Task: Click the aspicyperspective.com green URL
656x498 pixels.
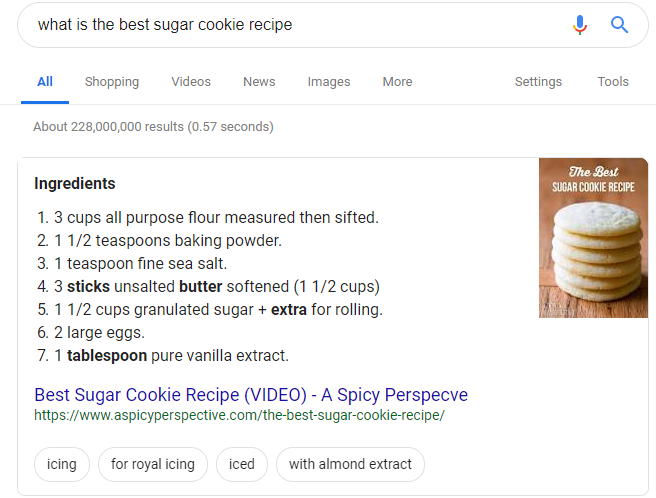Action: [239, 415]
